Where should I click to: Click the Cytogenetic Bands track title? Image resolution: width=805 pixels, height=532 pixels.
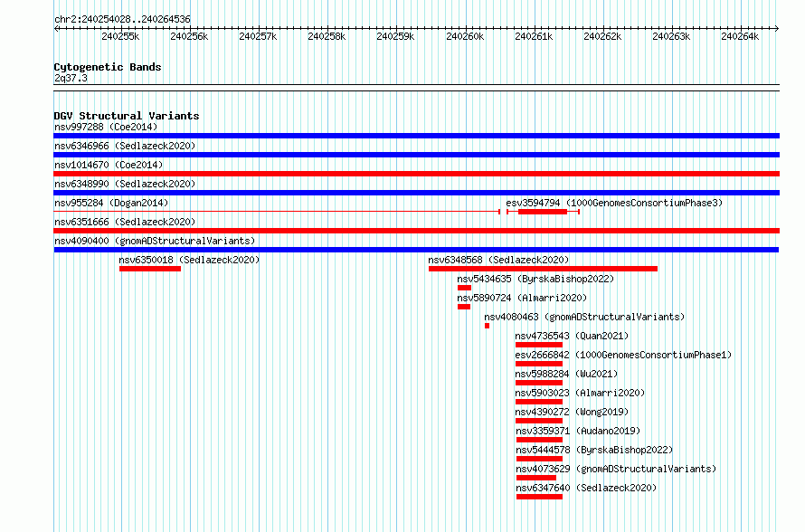tap(108, 67)
